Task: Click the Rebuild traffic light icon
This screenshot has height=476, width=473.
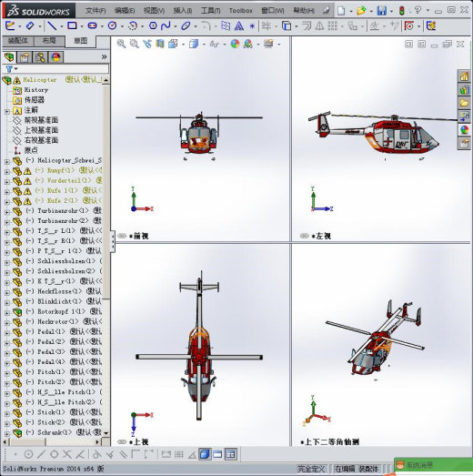Action: pos(402,11)
